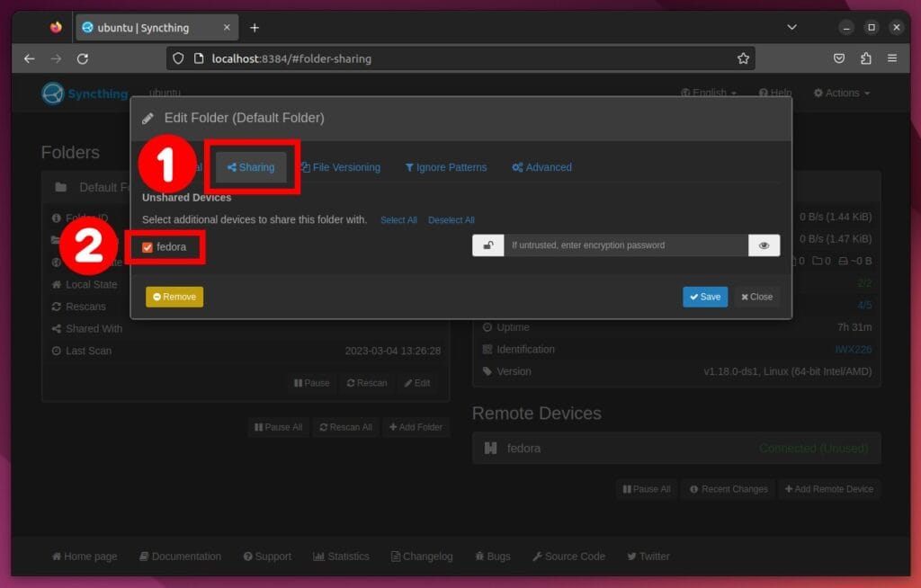Click the unlock padlock icon

pyautogui.click(x=488, y=245)
